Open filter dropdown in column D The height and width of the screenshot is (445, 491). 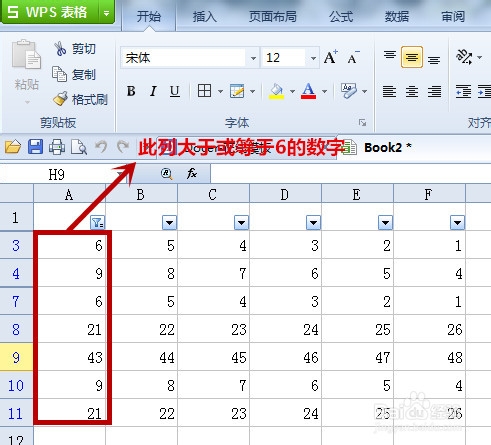point(313,222)
